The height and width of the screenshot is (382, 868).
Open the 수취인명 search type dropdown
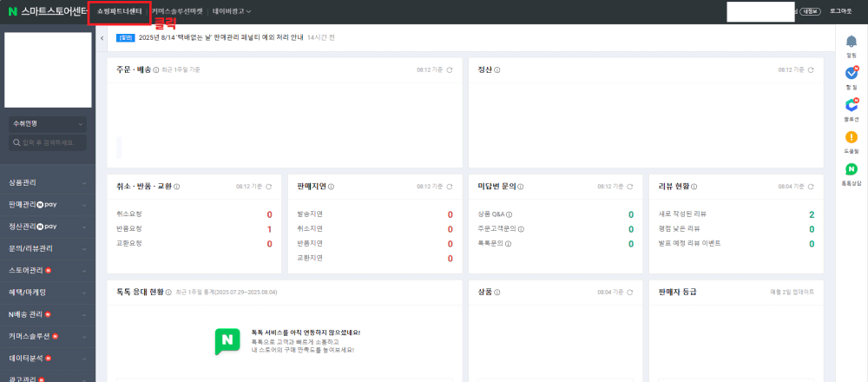tap(48, 124)
